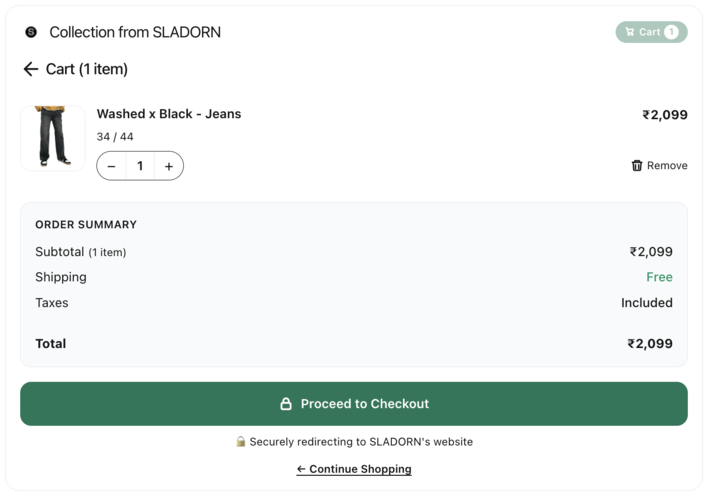This screenshot has height=496, width=706.
Task: Go back using the arrow beside Cart
Action: click(x=31, y=69)
